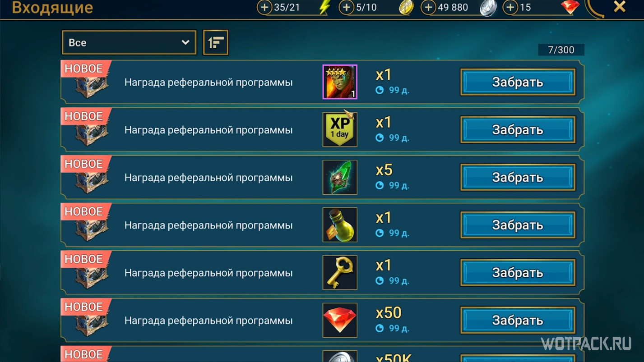Click the champion reward portrait

coord(340,82)
